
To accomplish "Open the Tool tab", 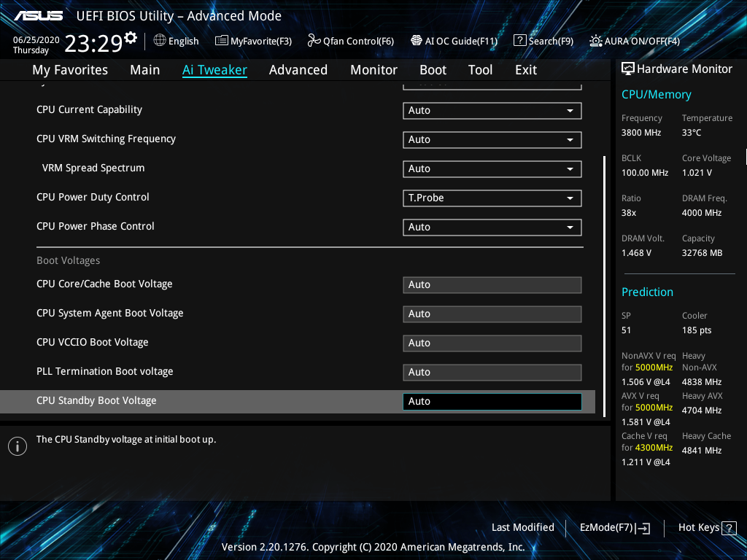I will pyautogui.click(x=480, y=70).
